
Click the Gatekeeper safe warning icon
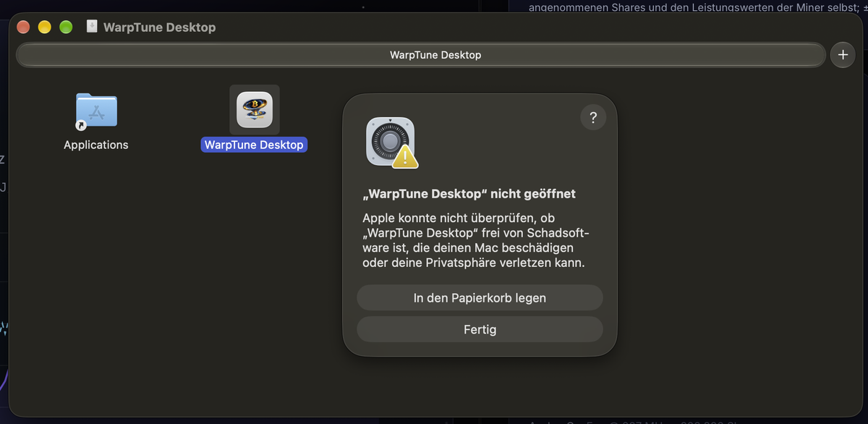click(391, 143)
